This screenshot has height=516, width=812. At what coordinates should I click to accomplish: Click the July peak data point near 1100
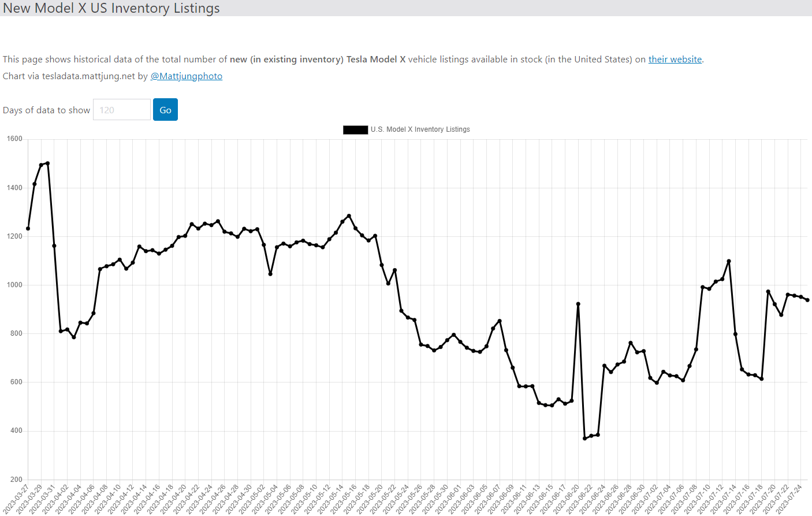tap(729, 261)
